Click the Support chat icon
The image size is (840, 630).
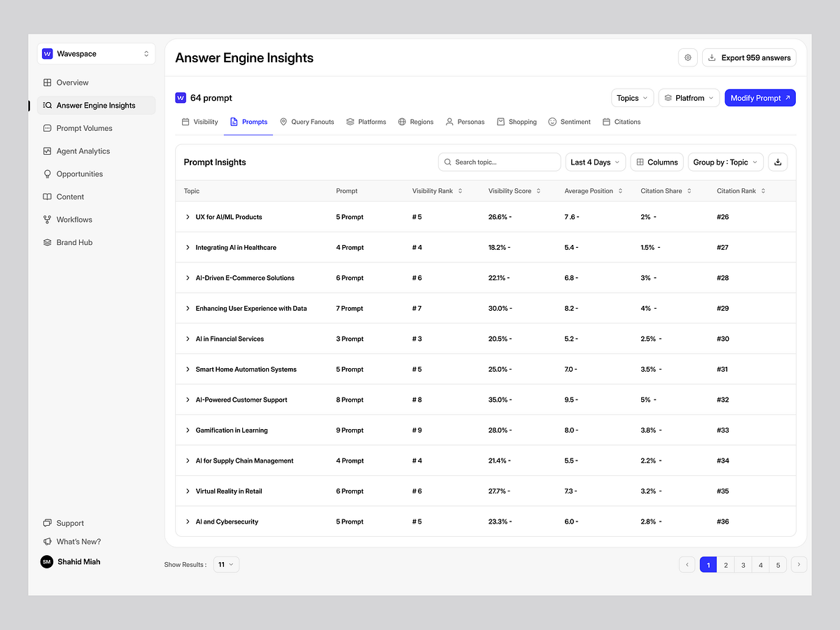[48, 523]
